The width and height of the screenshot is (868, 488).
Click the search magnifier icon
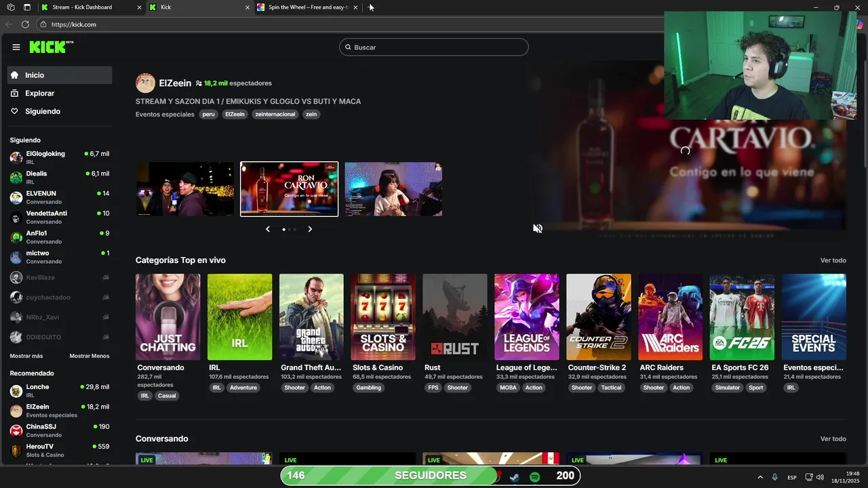coord(348,47)
